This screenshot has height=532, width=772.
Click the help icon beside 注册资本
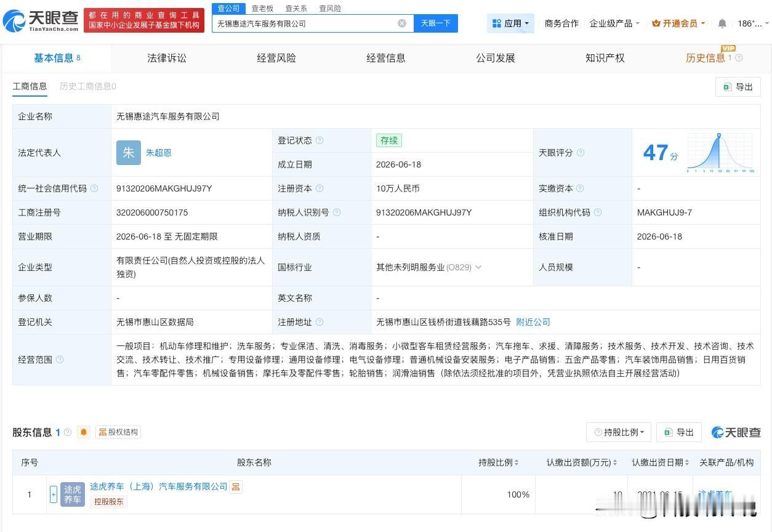click(320, 188)
